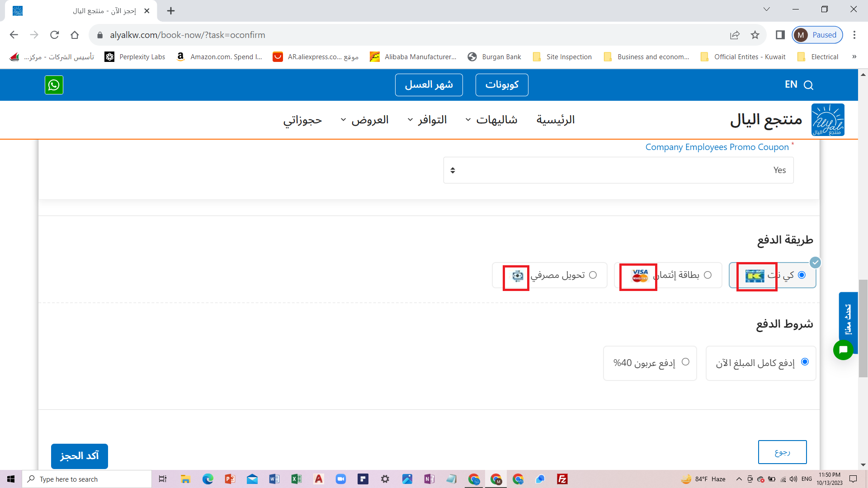Click the address bar URL
The image size is (868, 488).
(188, 35)
